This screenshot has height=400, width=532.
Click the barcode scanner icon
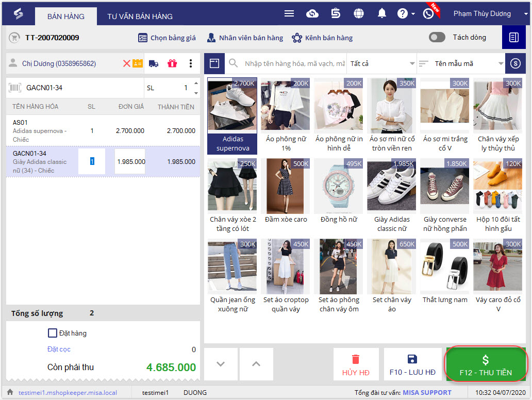tap(15, 88)
